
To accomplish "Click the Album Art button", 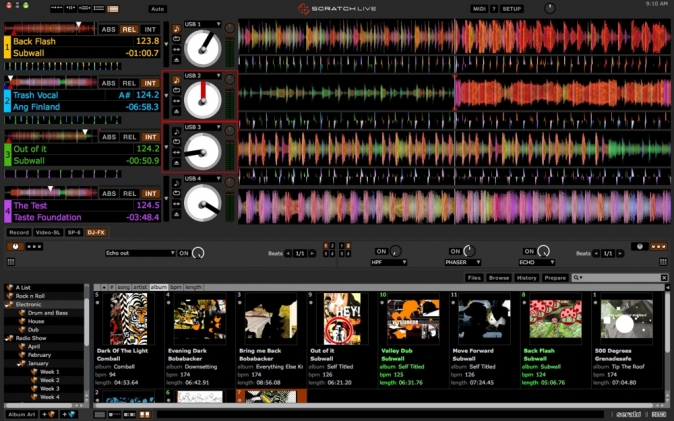I will coord(21,415).
